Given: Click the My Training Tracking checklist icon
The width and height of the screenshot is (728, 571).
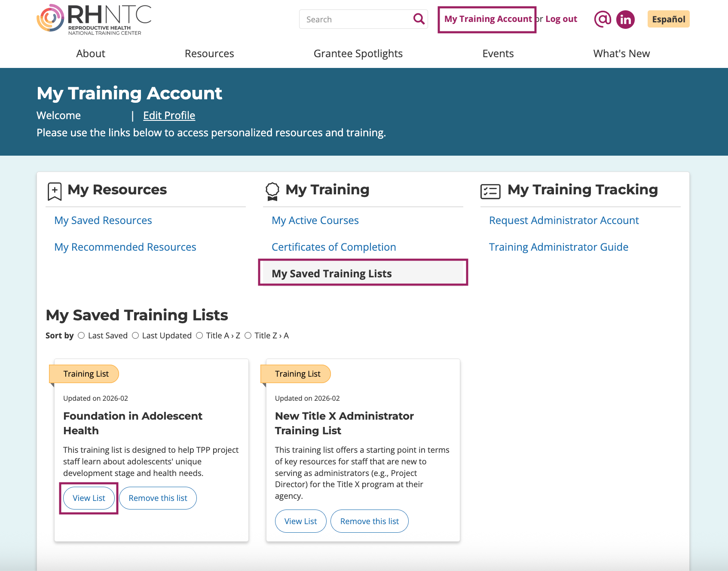Looking at the screenshot, I should tap(491, 191).
